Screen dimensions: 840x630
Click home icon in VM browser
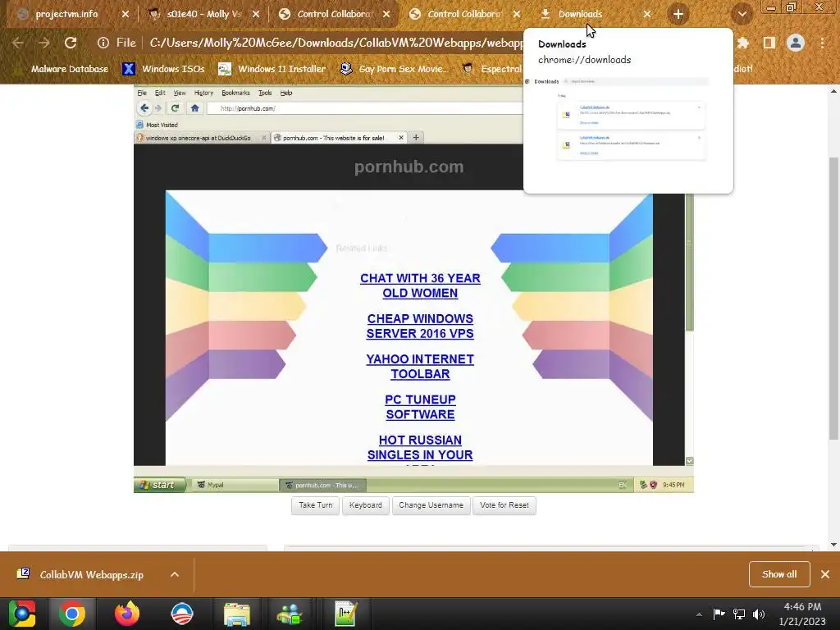tap(194, 108)
